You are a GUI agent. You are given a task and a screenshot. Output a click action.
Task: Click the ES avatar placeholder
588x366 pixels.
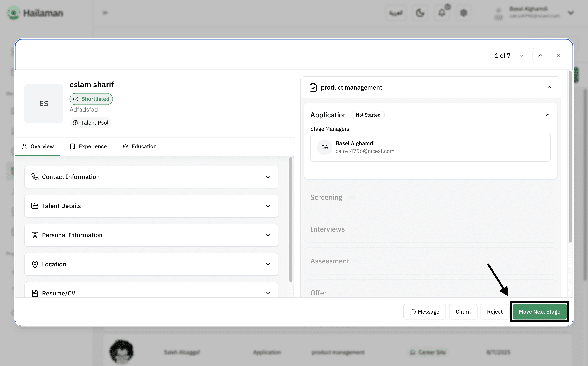click(x=44, y=104)
